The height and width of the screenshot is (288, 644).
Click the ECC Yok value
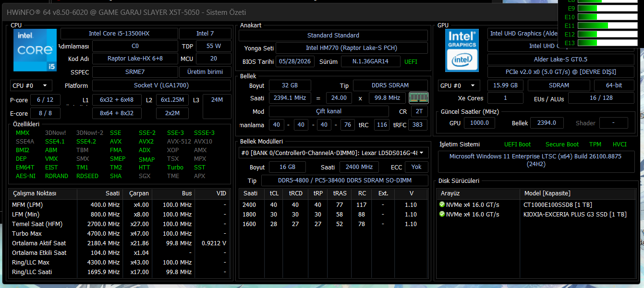416,168
